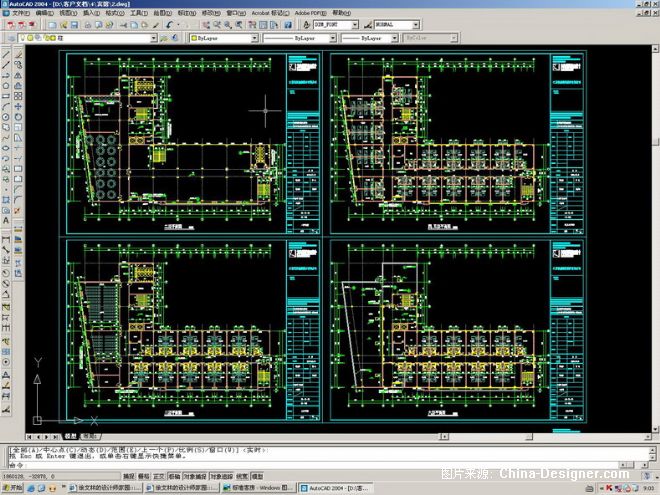660x495 pixels.
Task: Select the Move modify tool
Action: 18,106
